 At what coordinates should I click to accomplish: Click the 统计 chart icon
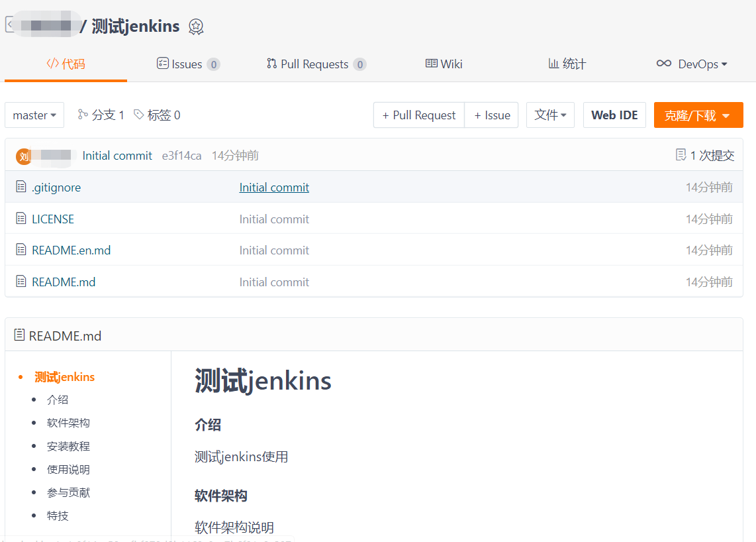coord(553,63)
